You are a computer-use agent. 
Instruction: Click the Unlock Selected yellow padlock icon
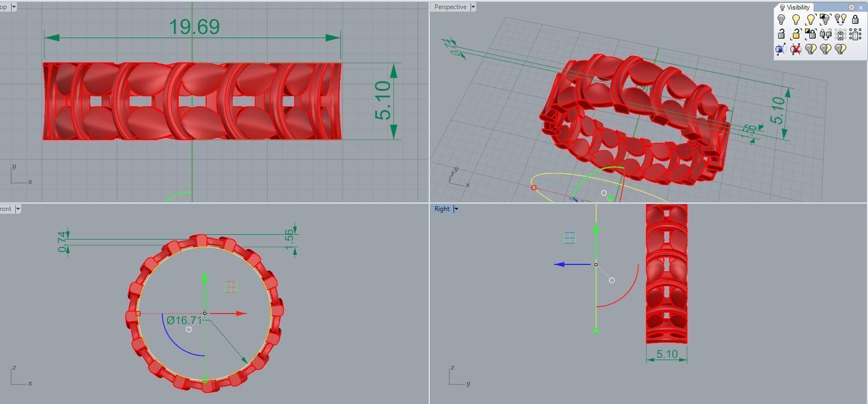coord(796,34)
